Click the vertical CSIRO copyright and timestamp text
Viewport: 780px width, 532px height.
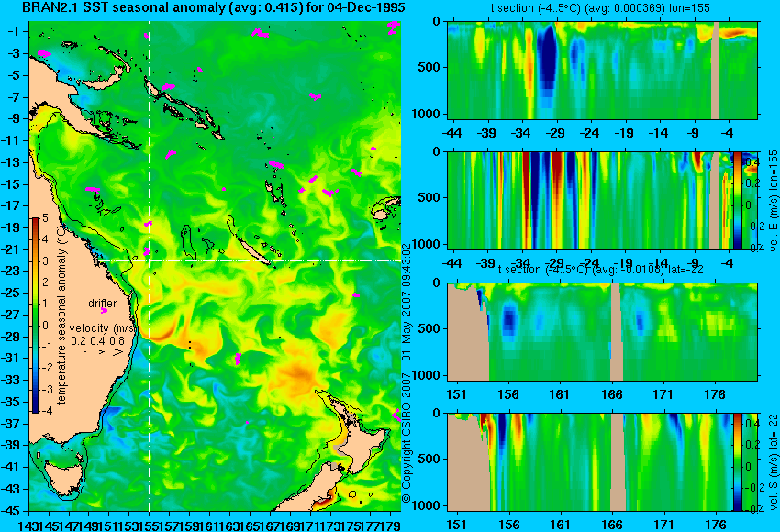point(407,373)
